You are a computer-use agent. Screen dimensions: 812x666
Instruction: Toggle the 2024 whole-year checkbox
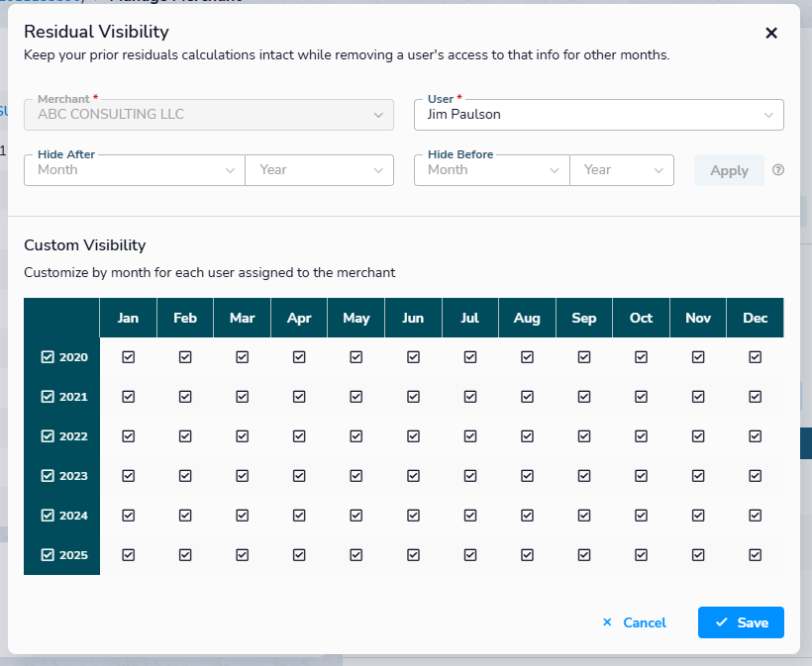tap(48, 516)
